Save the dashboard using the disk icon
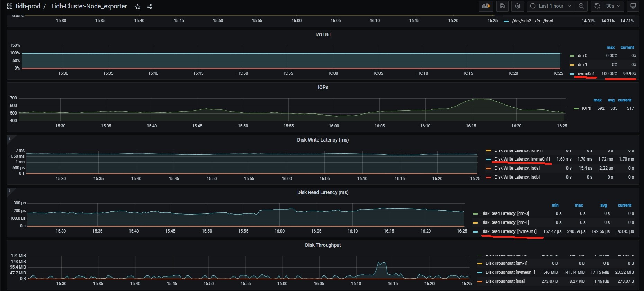The width and height of the screenshot is (644, 291). (502, 6)
